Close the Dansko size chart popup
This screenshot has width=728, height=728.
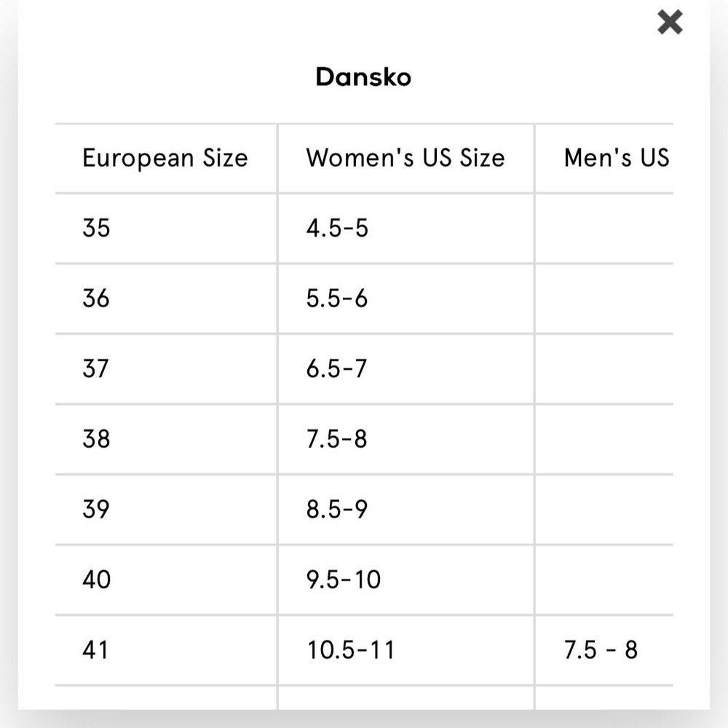click(670, 23)
